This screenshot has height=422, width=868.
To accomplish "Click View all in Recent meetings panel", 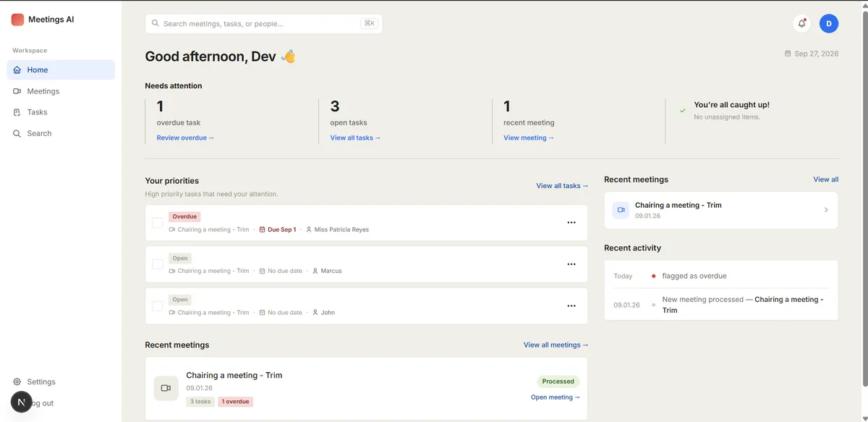I will (826, 180).
